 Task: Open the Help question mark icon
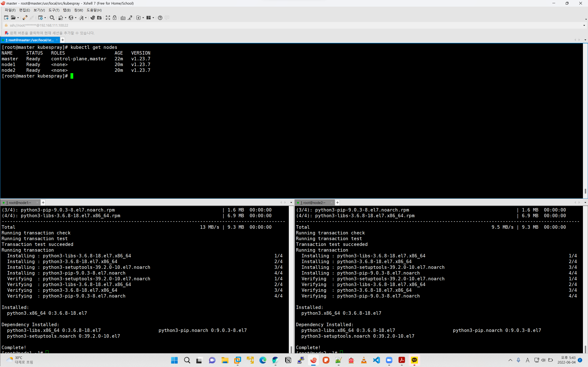[x=160, y=18]
